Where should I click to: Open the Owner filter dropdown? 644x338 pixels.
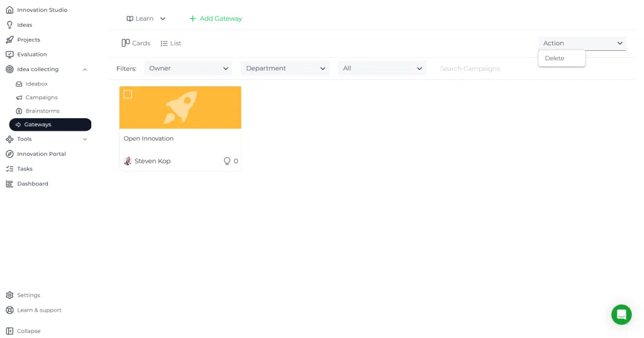(x=189, y=68)
